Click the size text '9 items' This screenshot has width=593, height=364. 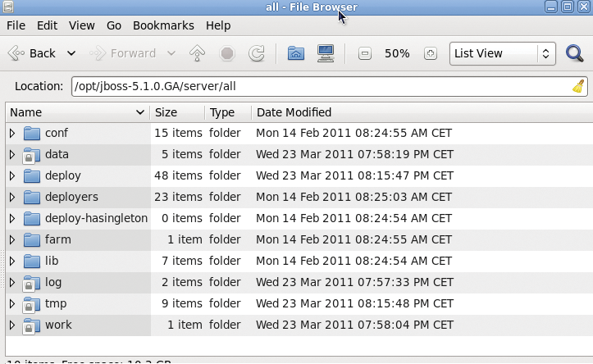(182, 303)
